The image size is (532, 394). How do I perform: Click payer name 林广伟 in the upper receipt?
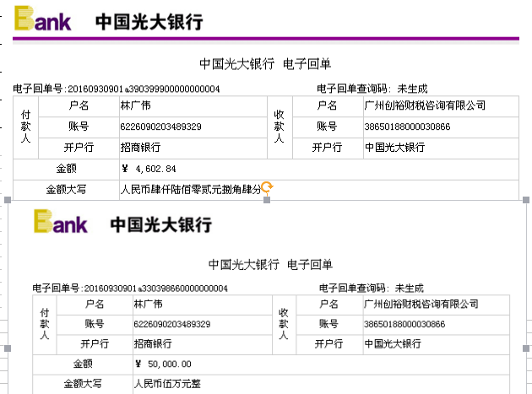coord(135,105)
